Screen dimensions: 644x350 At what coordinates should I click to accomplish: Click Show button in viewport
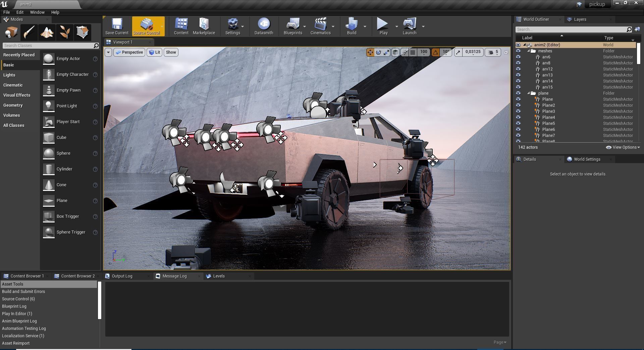tap(171, 52)
